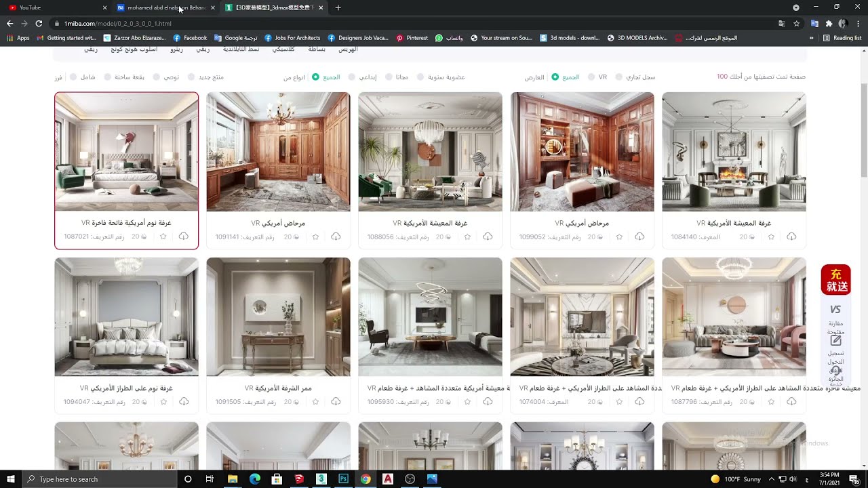This screenshot has width=868, height=488.
Task: Click the تسجيل الدخول login sidebar button
Action: (835, 350)
